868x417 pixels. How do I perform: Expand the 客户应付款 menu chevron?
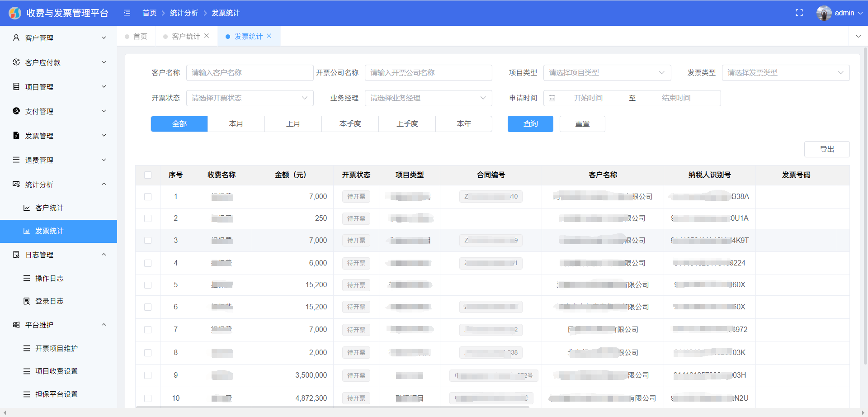(104, 62)
